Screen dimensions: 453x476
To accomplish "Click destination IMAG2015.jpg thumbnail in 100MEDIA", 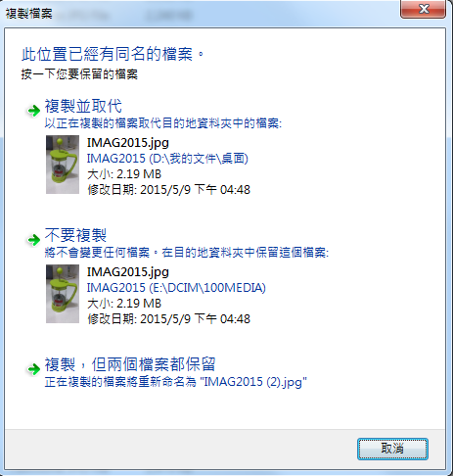I will click(63, 294).
